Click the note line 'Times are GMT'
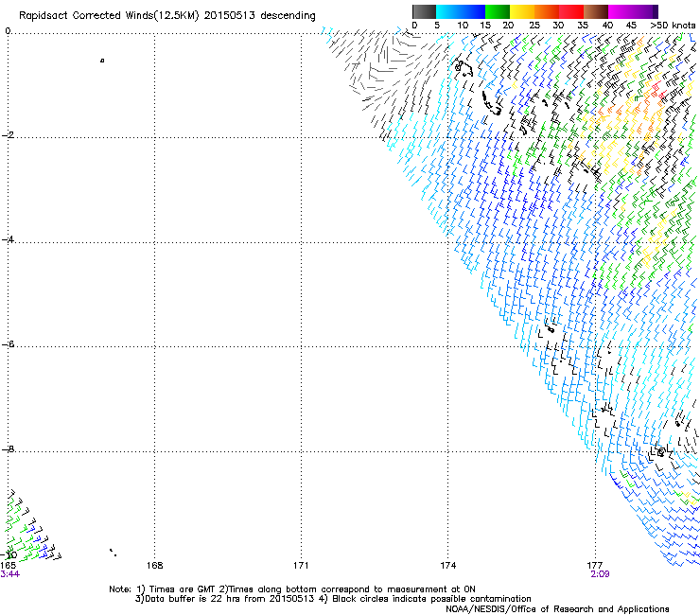This screenshot has height=615, width=700. click(x=183, y=589)
